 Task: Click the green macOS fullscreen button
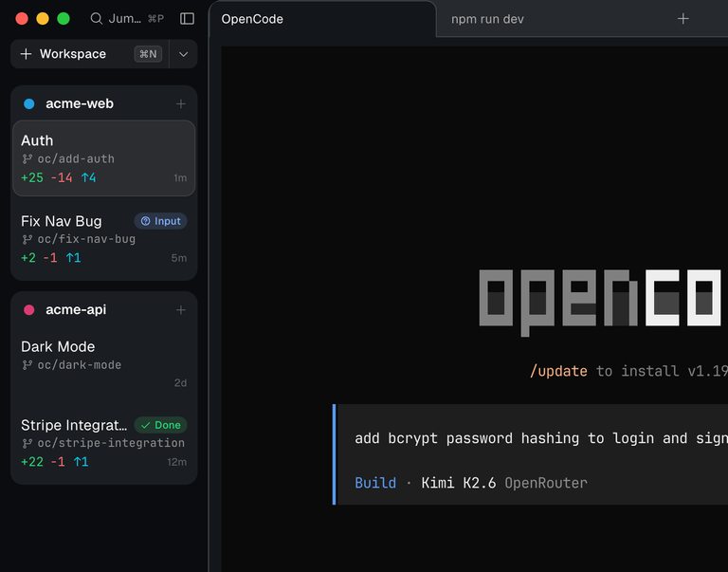click(x=64, y=19)
